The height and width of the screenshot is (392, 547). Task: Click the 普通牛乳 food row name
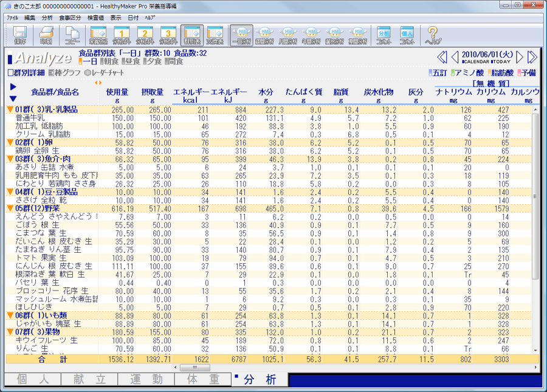[x=30, y=118]
